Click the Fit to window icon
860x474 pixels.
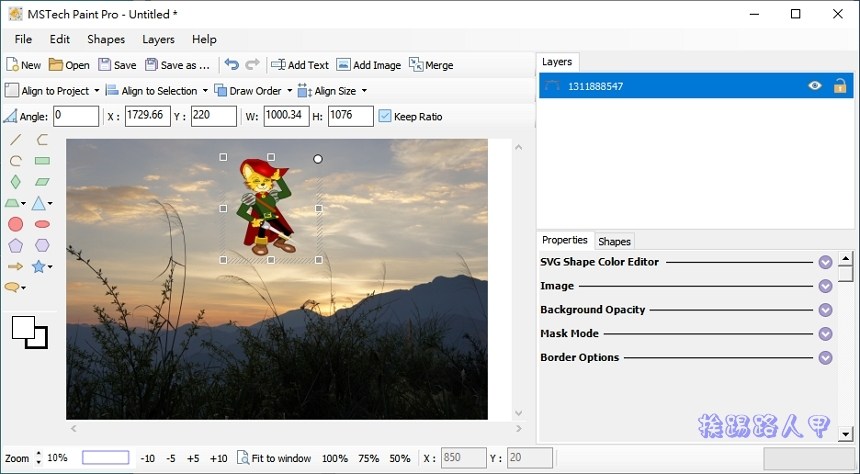pyautogui.click(x=243, y=458)
